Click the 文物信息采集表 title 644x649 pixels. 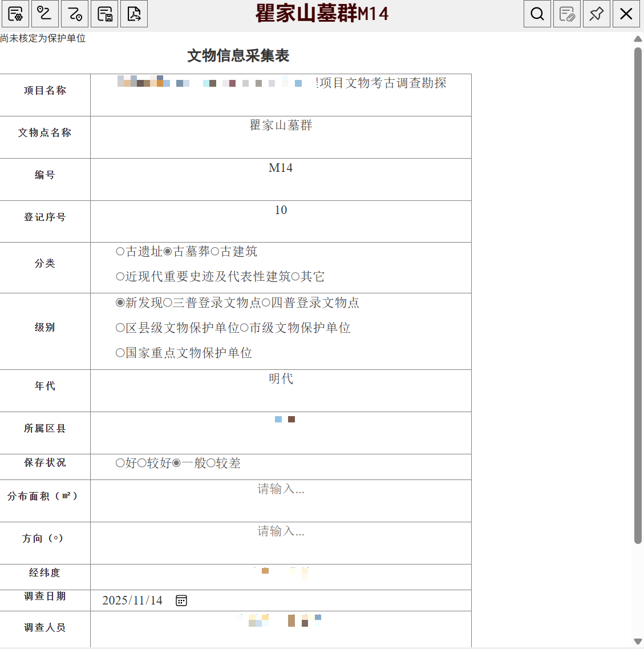238,56
